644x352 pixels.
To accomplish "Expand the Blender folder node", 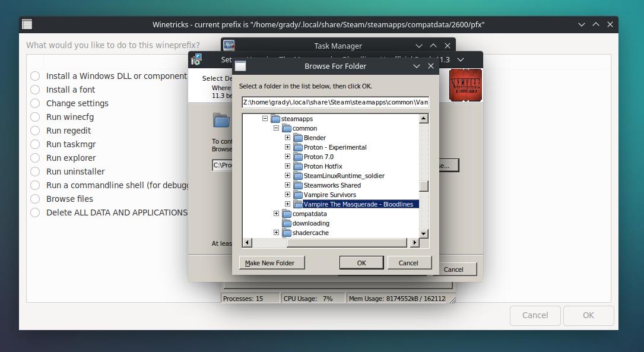I will click(x=287, y=138).
